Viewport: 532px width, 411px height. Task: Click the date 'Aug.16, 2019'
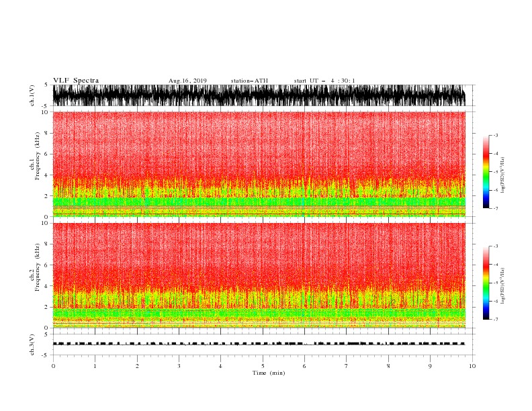[x=187, y=81]
